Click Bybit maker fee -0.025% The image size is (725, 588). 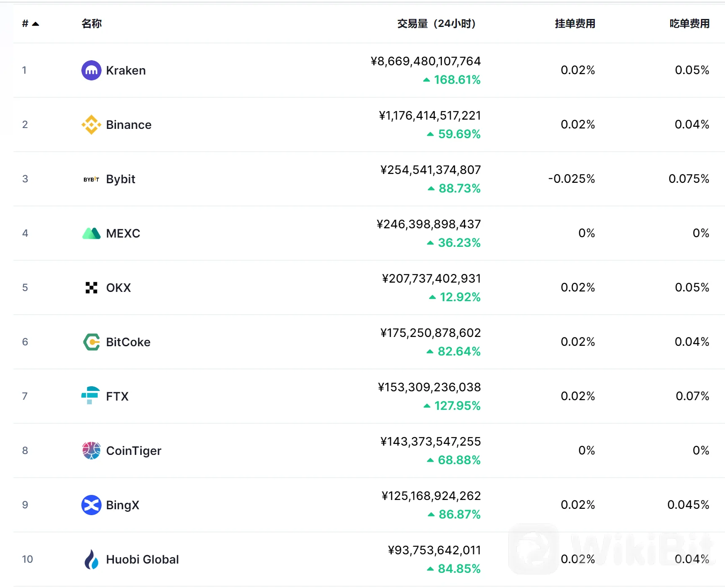click(x=572, y=179)
